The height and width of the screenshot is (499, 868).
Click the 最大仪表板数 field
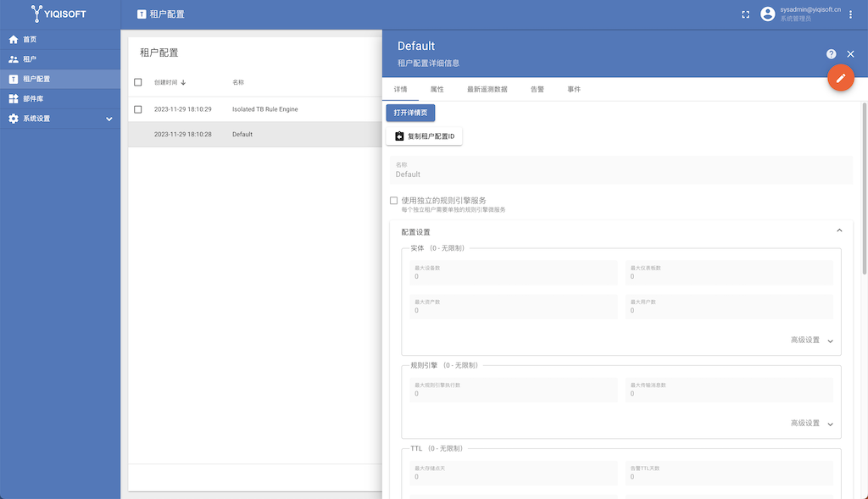pos(729,273)
